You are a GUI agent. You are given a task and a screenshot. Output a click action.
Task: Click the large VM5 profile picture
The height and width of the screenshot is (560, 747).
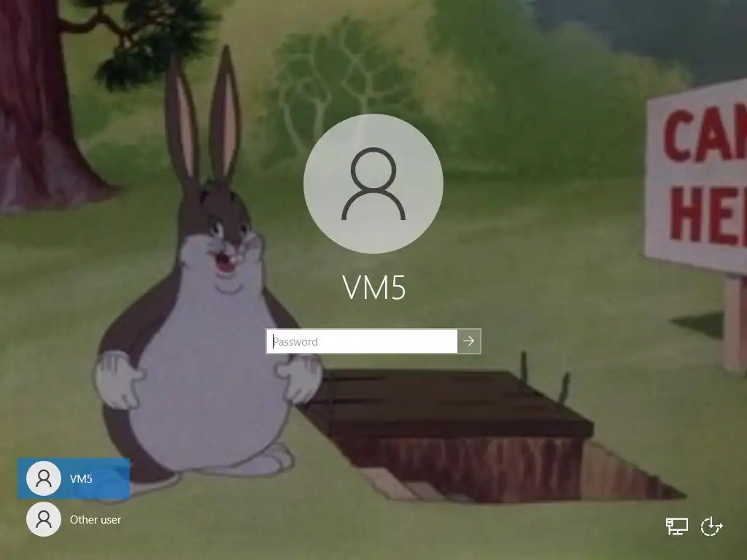point(373,183)
